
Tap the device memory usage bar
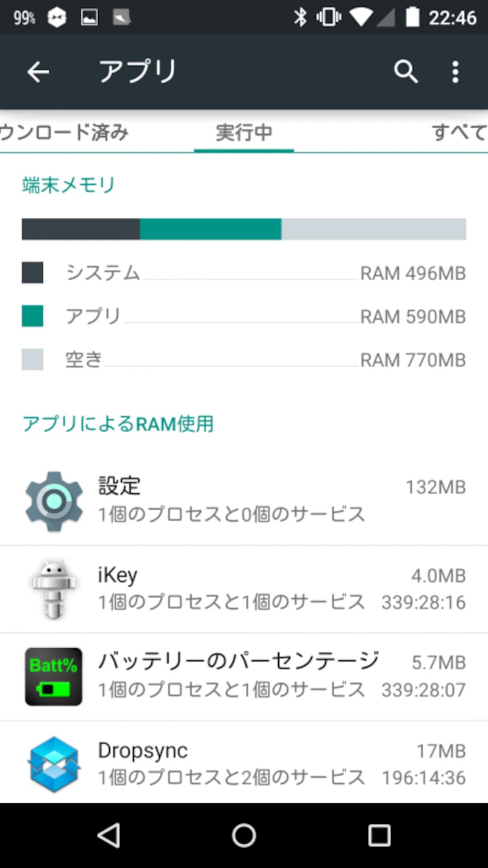point(244,229)
